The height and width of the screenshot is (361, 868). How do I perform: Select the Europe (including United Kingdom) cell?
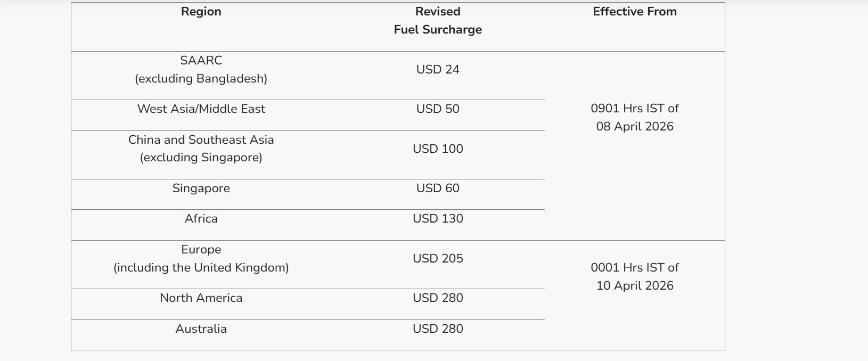click(x=201, y=259)
